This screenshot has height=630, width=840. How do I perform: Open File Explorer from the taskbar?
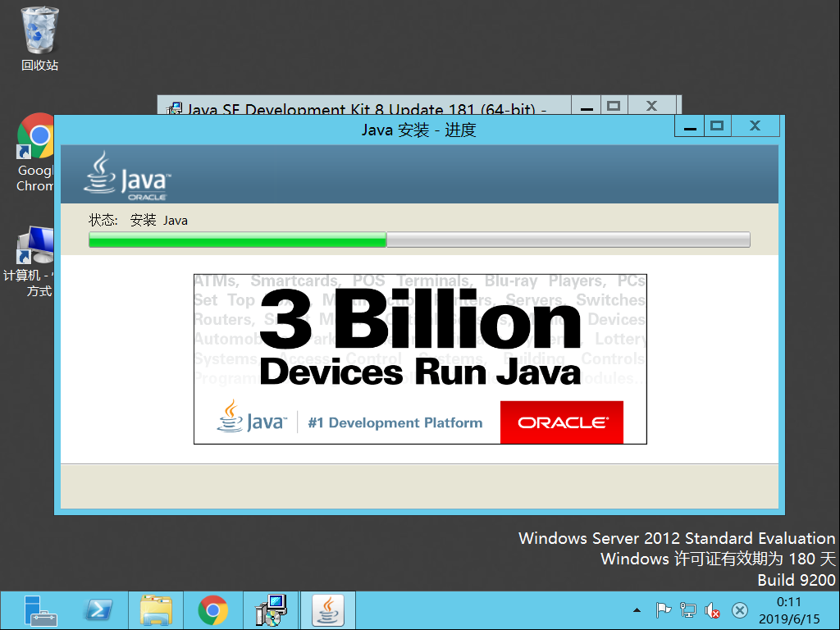pyautogui.click(x=156, y=610)
